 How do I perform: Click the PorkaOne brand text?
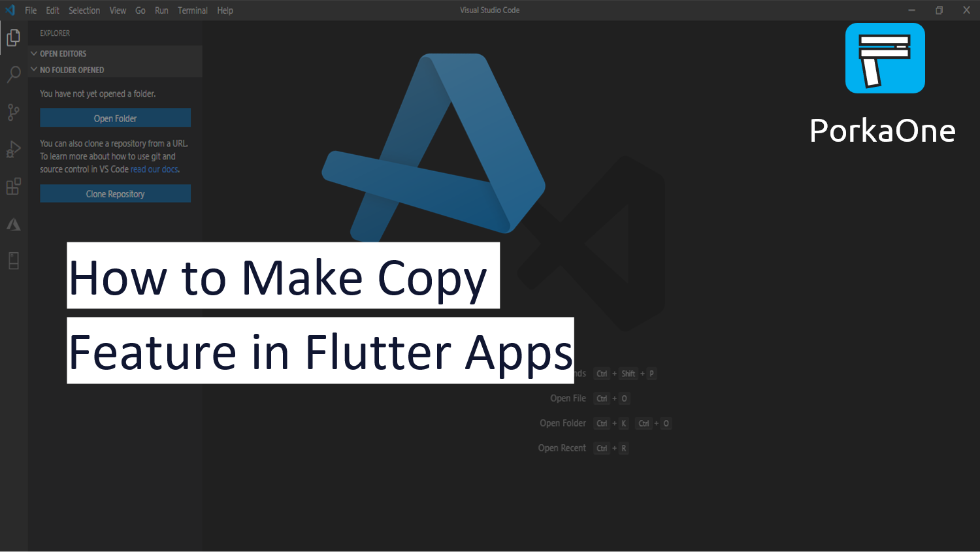pyautogui.click(x=883, y=131)
